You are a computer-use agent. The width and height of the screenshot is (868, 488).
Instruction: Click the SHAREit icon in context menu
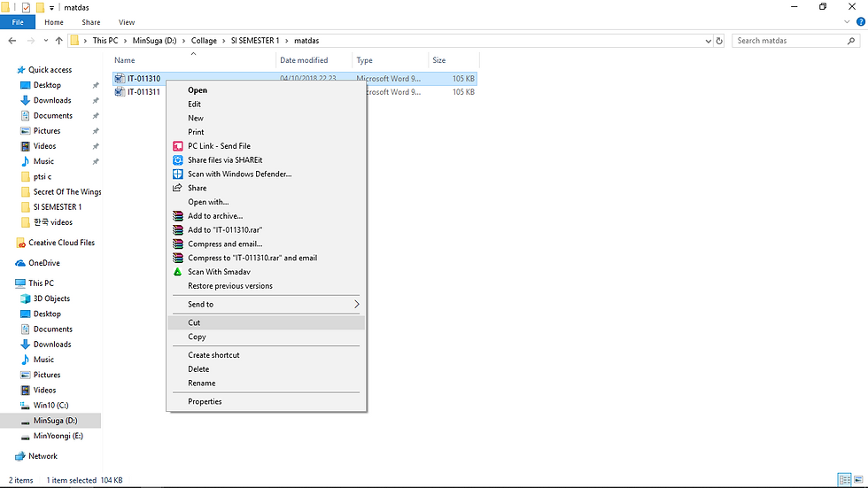[x=178, y=160]
